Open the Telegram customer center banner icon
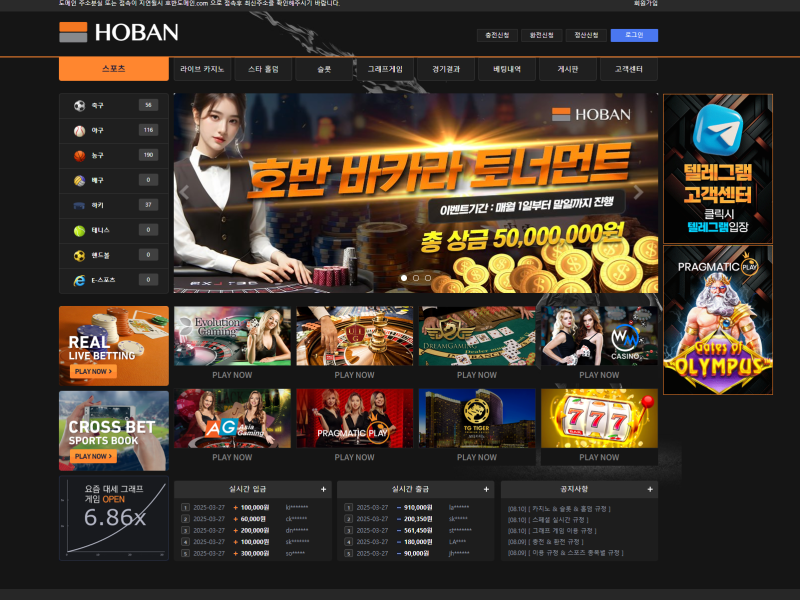The image size is (800, 600). pos(717,129)
